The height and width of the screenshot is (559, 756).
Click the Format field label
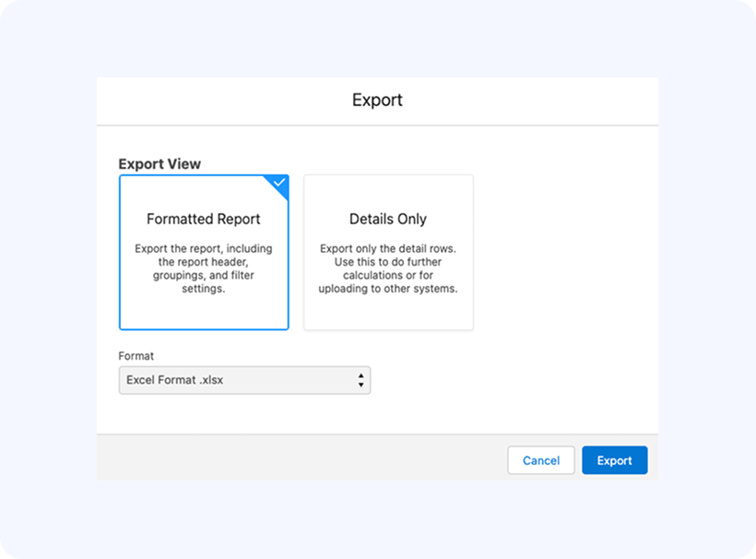point(135,355)
